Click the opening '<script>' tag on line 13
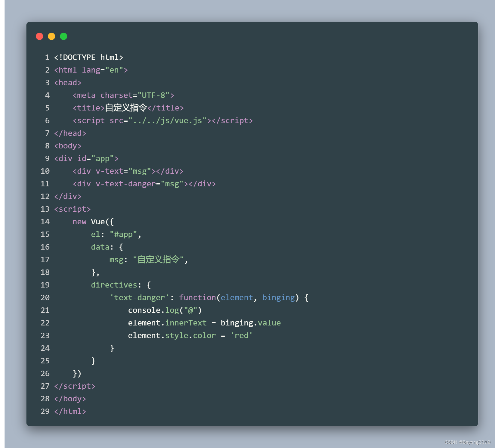Screen dimensions: 495x448 pos(73,209)
